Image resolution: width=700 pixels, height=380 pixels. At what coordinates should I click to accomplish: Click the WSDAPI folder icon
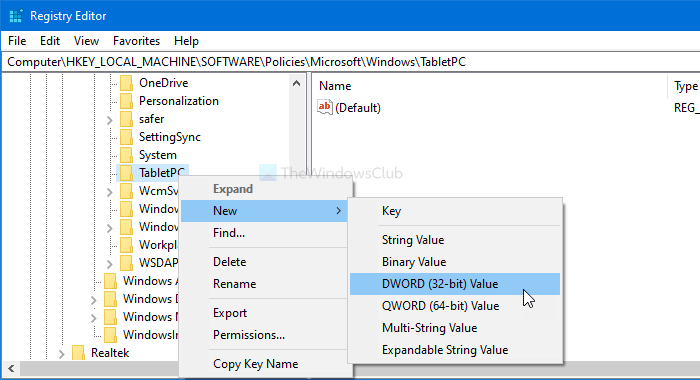(x=126, y=263)
